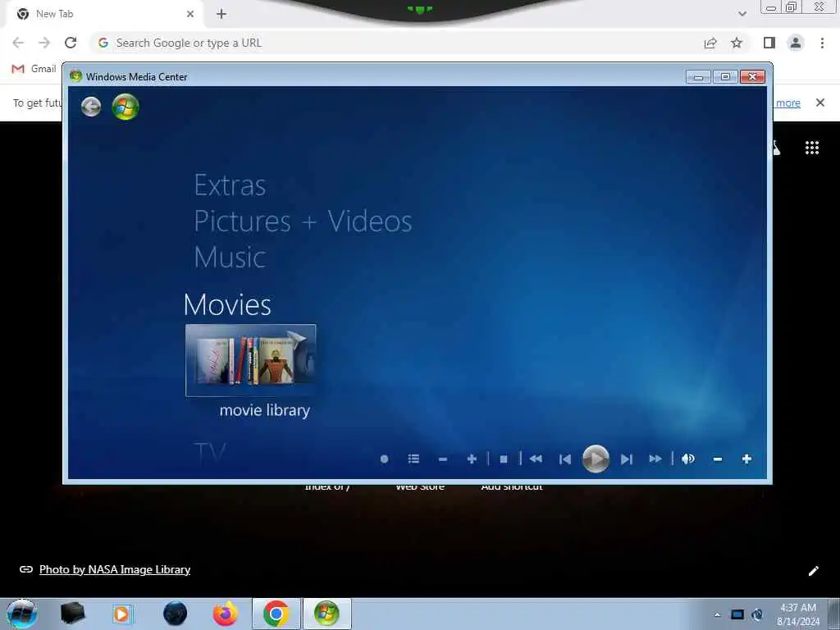
Task: Show hidden system tray icons
Action: (x=717, y=614)
